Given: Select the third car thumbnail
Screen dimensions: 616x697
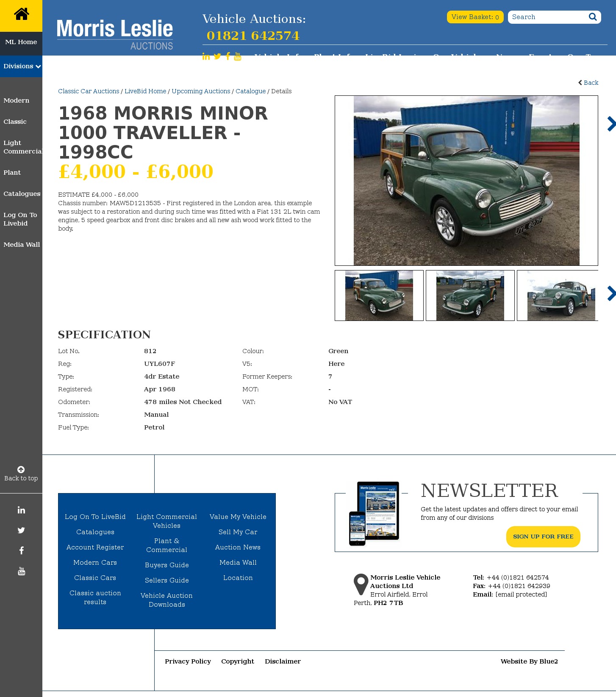Looking at the screenshot, I should pos(558,296).
